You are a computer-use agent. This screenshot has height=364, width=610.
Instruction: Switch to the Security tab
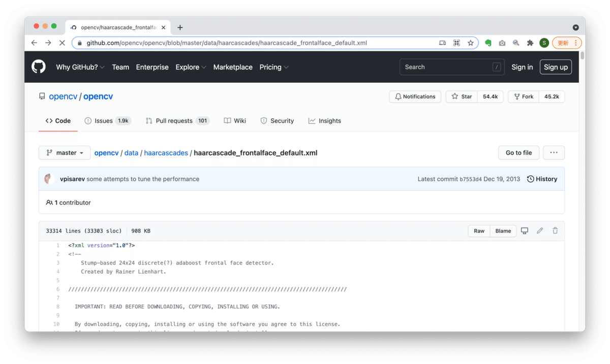click(277, 121)
